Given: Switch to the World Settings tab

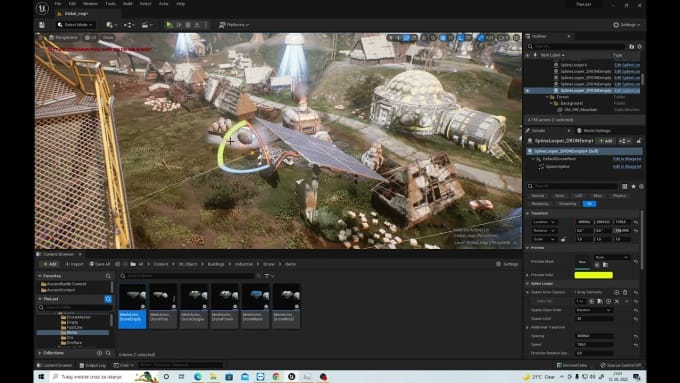Looking at the screenshot, I should tap(597, 131).
